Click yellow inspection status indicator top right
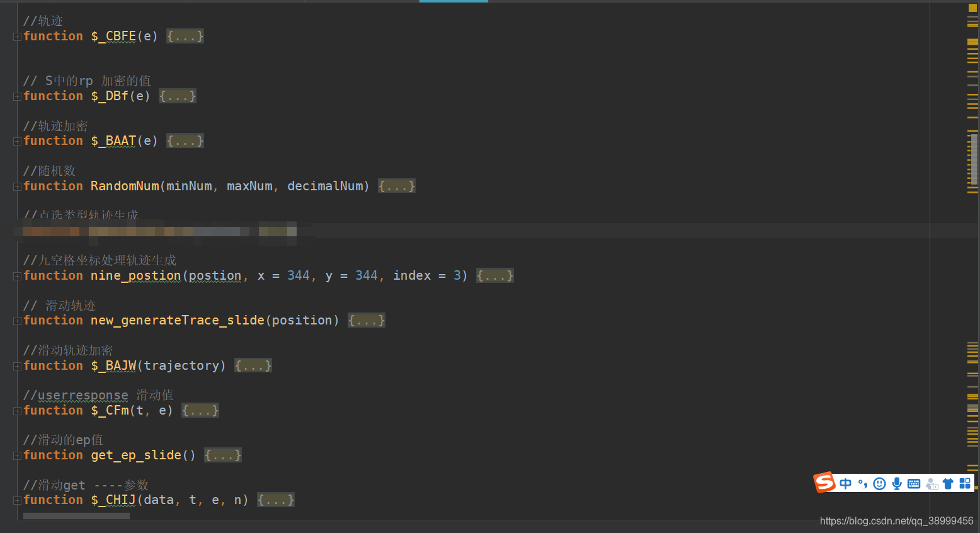This screenshot has height=533, width=980. (972, 8)
